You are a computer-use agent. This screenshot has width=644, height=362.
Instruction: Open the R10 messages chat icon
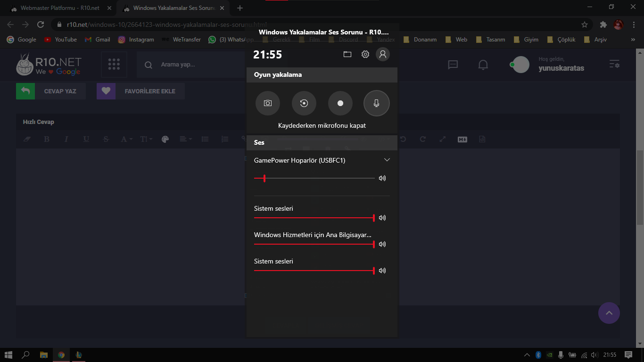point(453,65)
